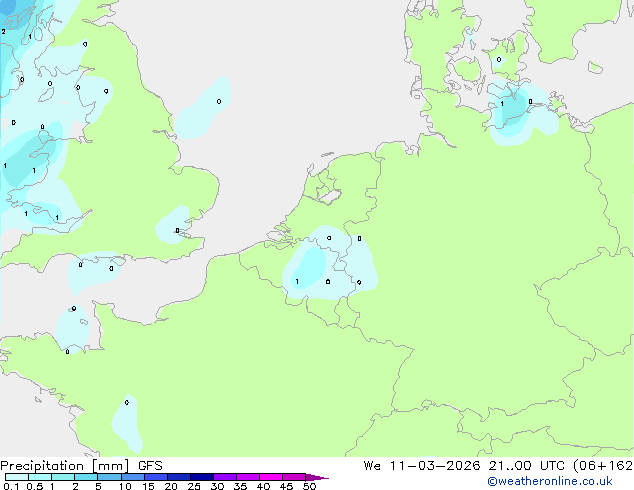This screenshot has width=634, height=490.
Task: Click the 40–45 mm magenta legend swatch
Action: click(x=271, y=477)
